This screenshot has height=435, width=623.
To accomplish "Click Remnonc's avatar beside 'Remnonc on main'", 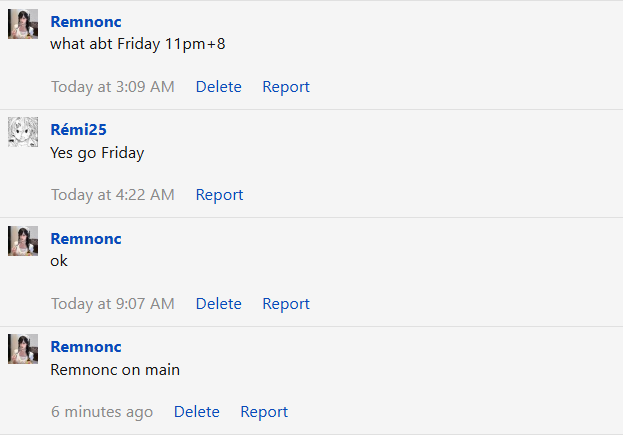I will pos(23,349).
